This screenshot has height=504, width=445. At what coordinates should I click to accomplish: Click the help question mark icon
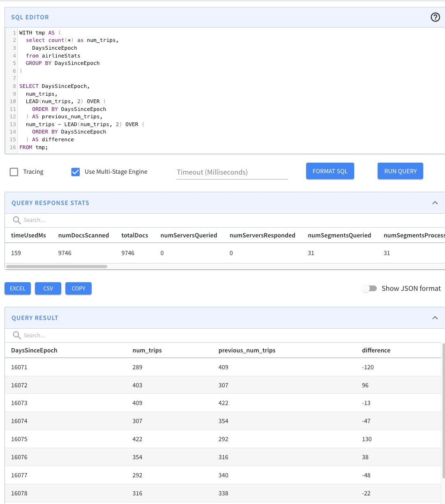435,17
